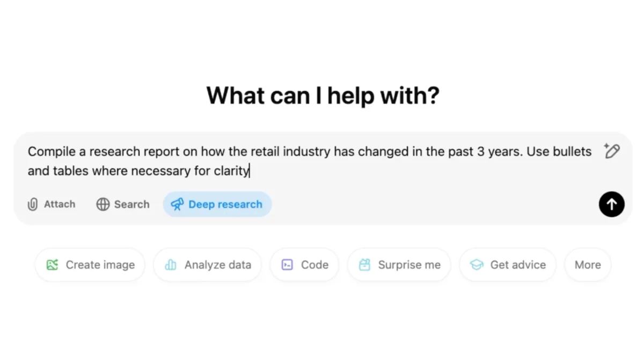Select the Create image suggestion
Screen dimensions: 644x362
click(90, 264)
